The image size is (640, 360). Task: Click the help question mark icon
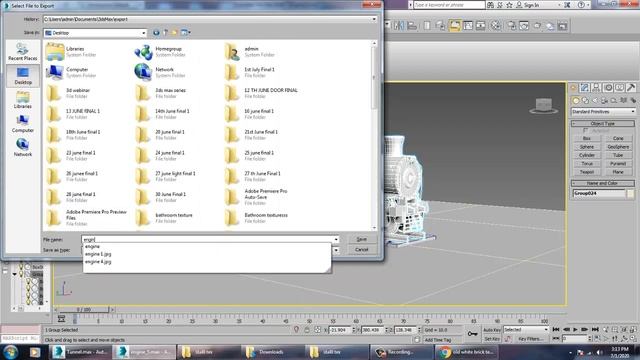click(x=581, y=5)
